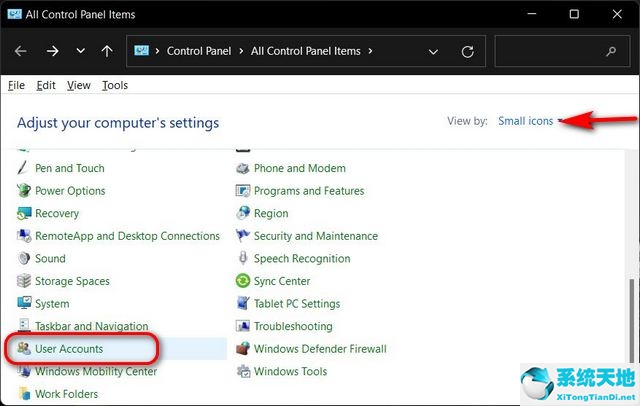Viewport: 640px width, 406px height.
Task: Click the Windows Defender Firewall icon
Action: click(243, 348)
